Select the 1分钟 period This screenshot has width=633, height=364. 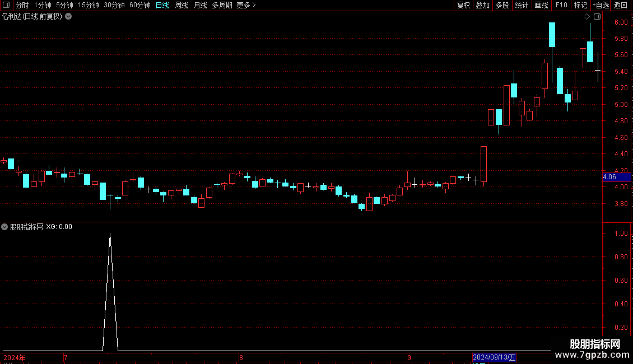(43, 5)
